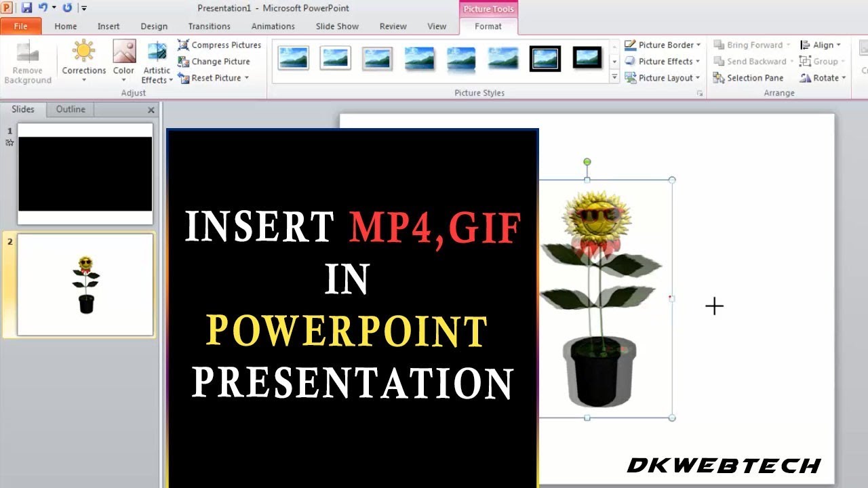868x488 pixels.
Task: Click Change Picture
Action: click(214, 61)
